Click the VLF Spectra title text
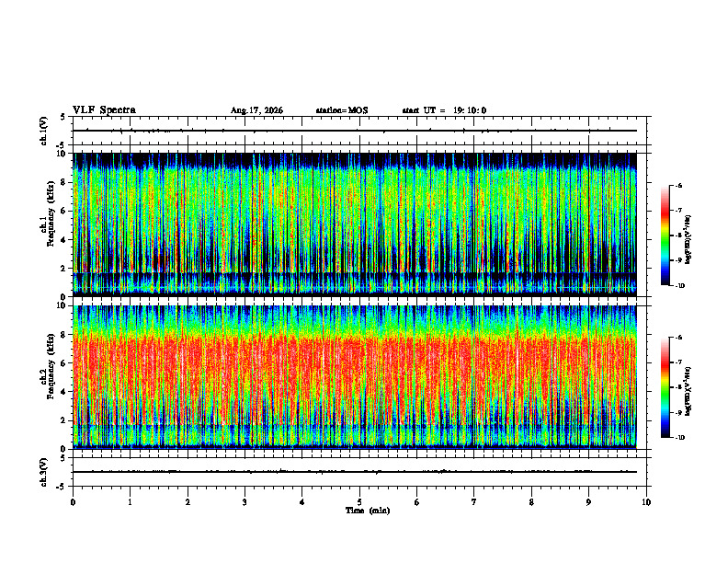Image resolution: width=728 pixels, height=563 pixels. [104, 110]
